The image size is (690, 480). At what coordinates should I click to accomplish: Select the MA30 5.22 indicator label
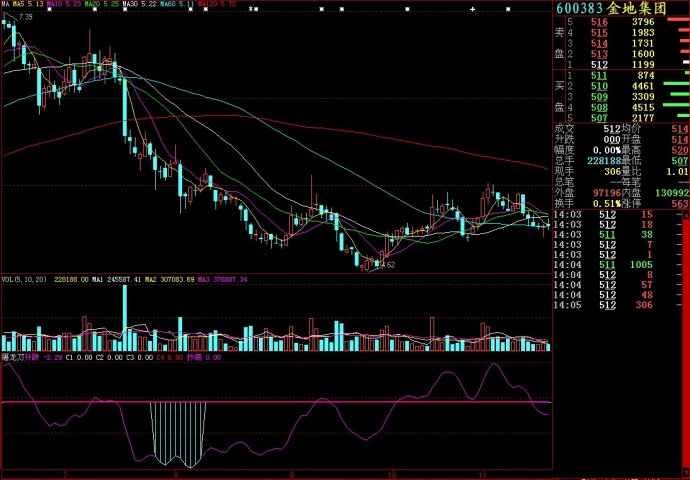139,4
